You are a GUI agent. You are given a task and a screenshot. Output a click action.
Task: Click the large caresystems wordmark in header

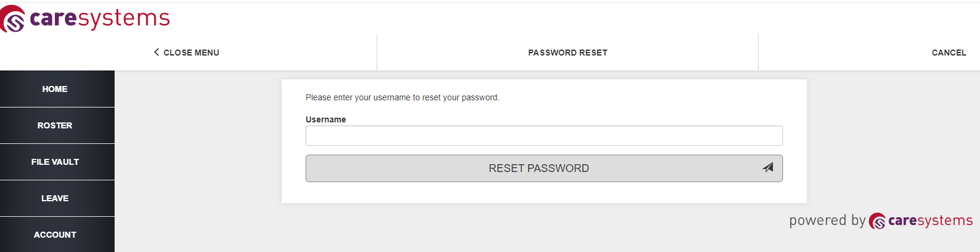100,19
